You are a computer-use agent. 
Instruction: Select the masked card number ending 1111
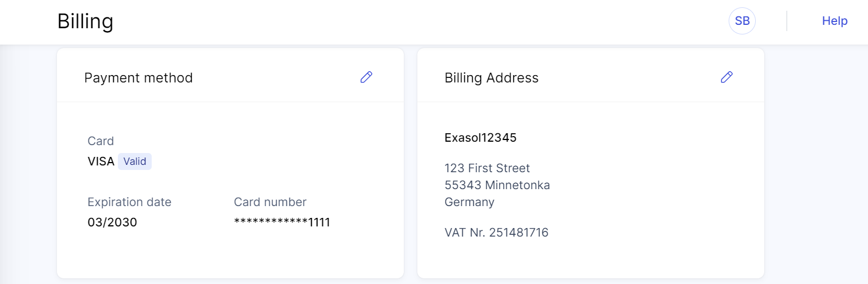pos(282,222)
